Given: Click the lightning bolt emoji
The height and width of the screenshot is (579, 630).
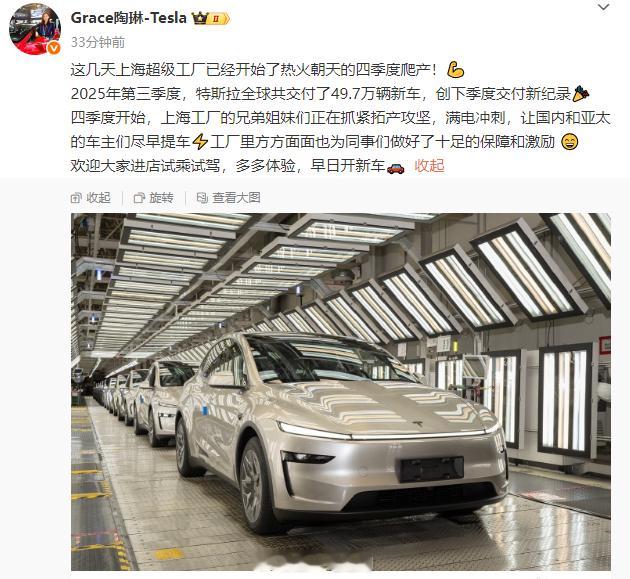Looking at the screenshot, I should click(200, 142).
